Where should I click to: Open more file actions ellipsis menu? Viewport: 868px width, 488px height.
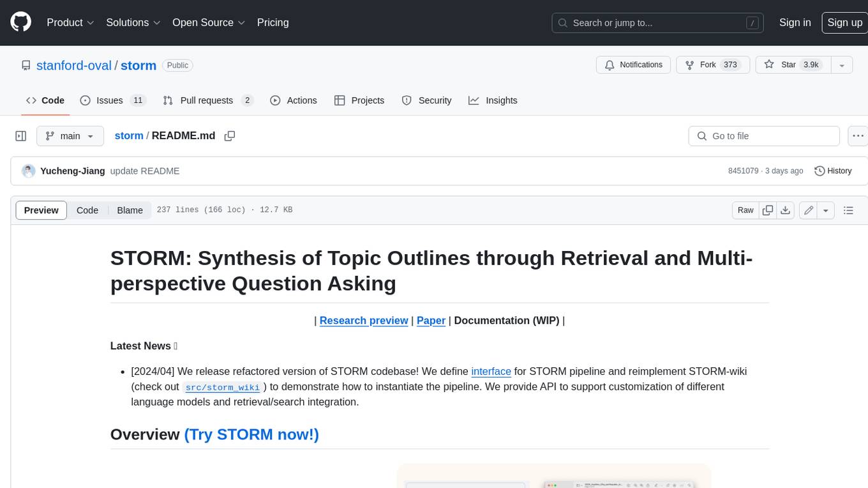click(858, 136)
